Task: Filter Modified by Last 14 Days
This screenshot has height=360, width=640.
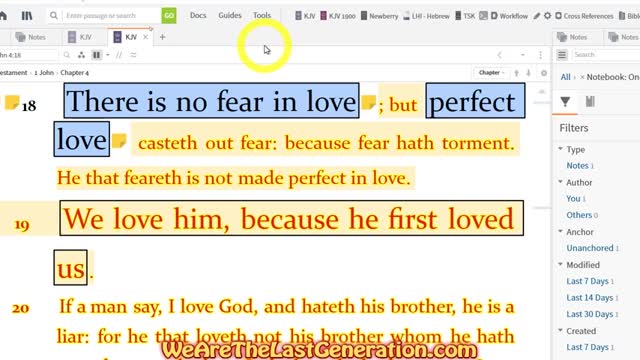Action: click(x=590, y=298)
